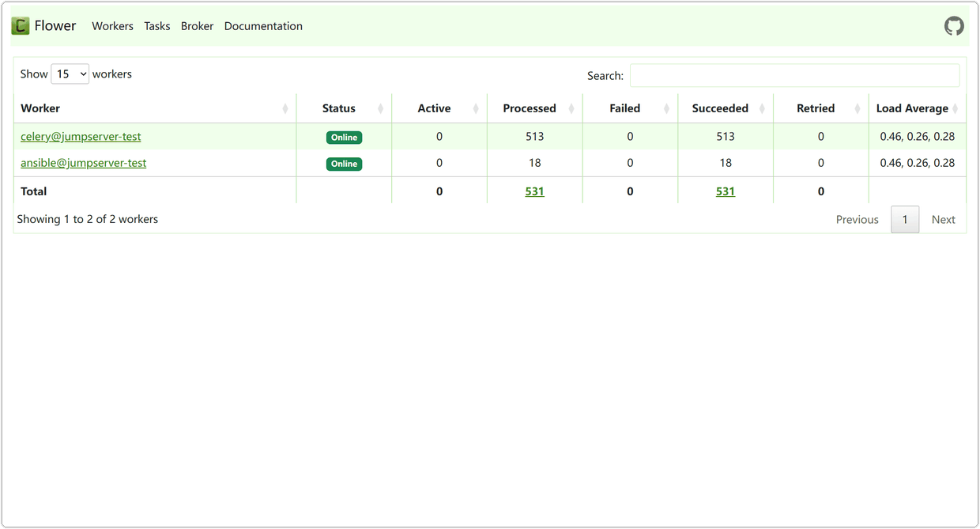Viewport: 980px width, 529px height.
Task: Click succeeded count 18 for ansible worker
Action: pos(726,163)
